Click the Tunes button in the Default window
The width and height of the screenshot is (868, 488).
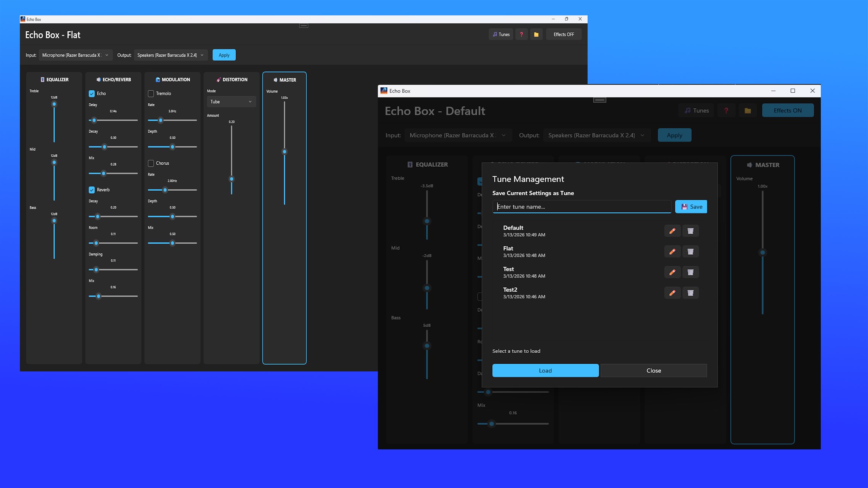click(x=696, y=111)
